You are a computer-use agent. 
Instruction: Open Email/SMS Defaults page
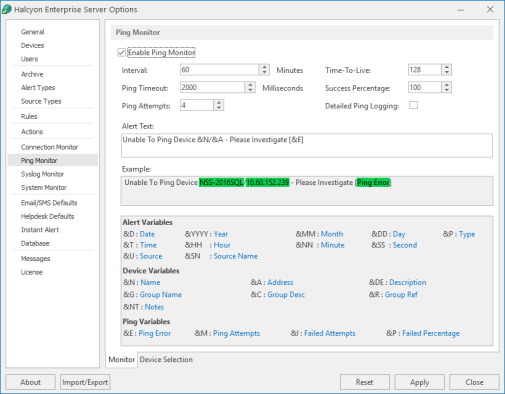pos(49,203)
